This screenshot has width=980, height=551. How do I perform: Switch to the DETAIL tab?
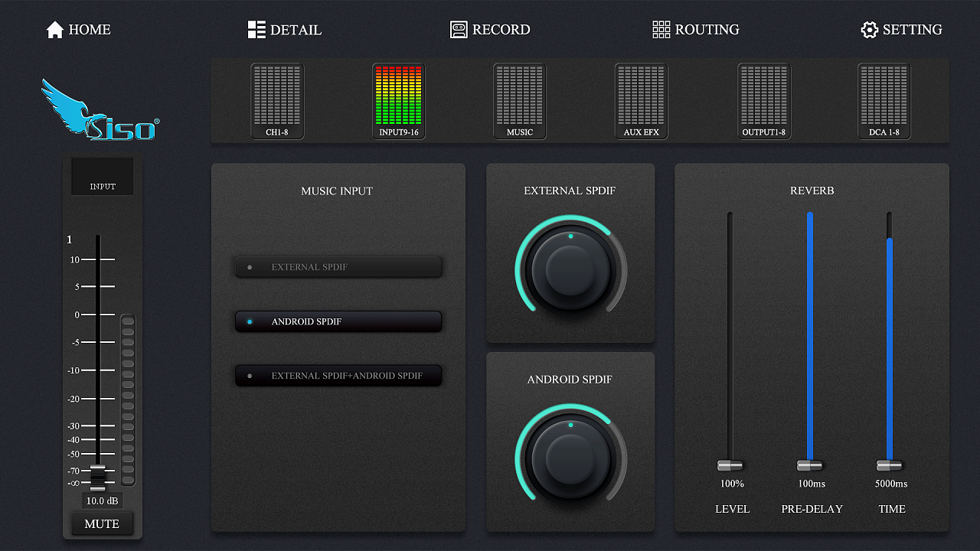click(x=285, y=30)
